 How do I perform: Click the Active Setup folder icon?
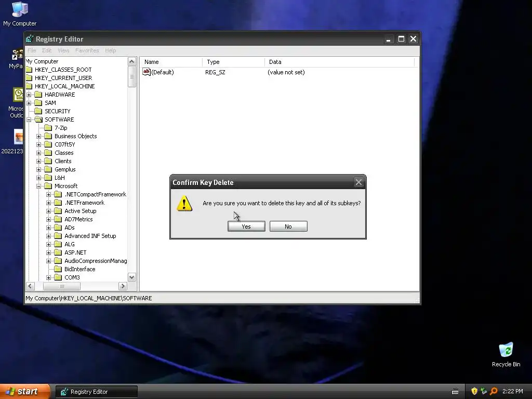58,211
